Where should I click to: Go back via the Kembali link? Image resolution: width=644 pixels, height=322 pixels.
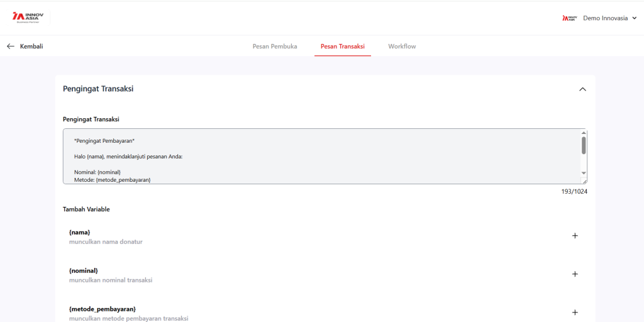click(31, 47)
